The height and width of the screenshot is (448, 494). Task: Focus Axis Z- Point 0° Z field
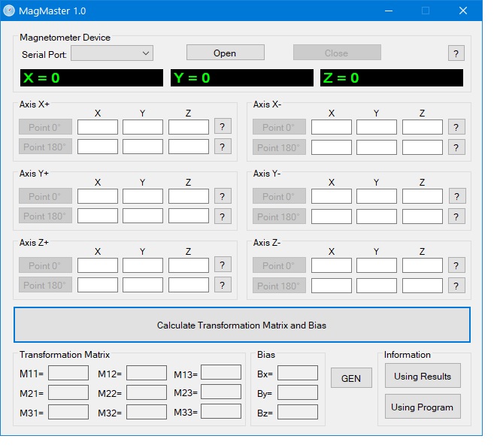point(422,265)
